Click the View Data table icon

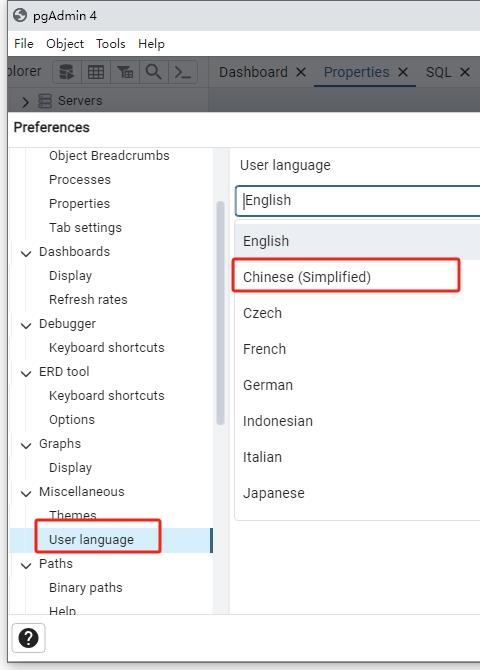[x=96, y=72]
